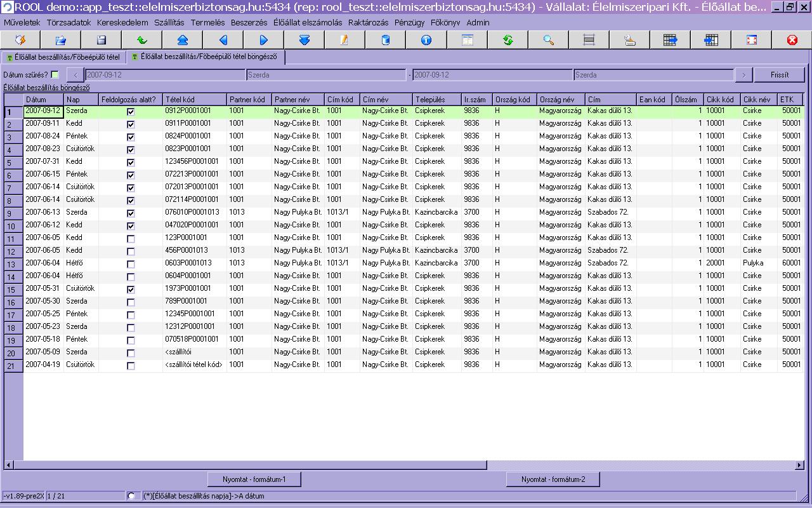This screenshot has width=812, height=508.
Task: Open the Törzsadatok menu
Action: tap(69, 22)
